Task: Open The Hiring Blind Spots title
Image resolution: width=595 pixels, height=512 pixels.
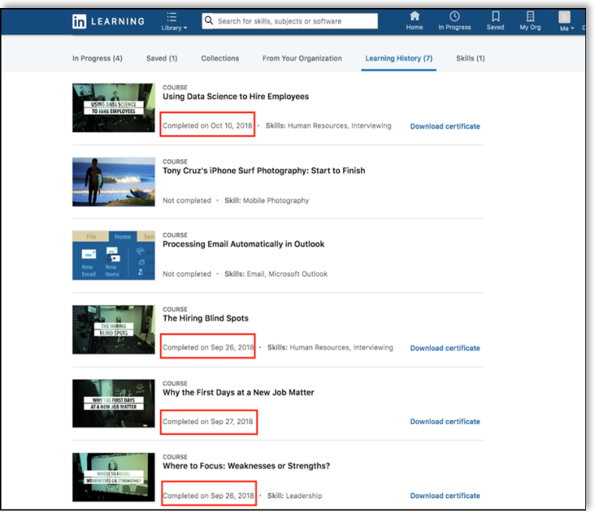Action: (205, 318)
